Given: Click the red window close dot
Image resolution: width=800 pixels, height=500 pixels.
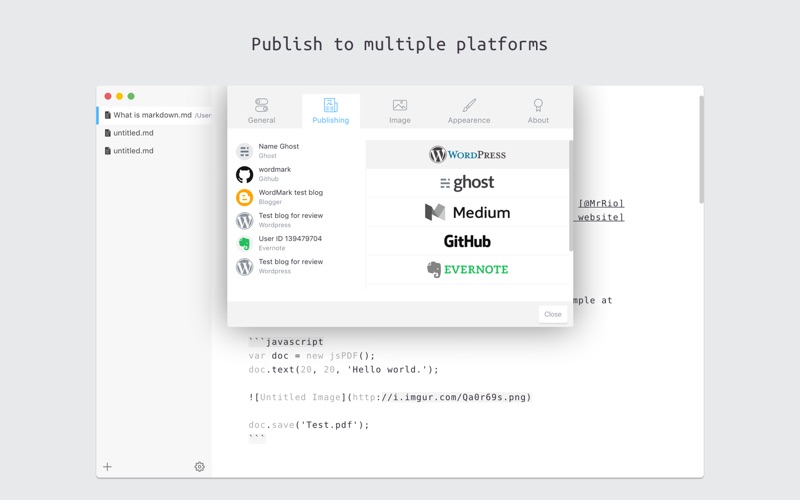Looking at the screenshot, I should pyautogui.click(x=108, y=96).
